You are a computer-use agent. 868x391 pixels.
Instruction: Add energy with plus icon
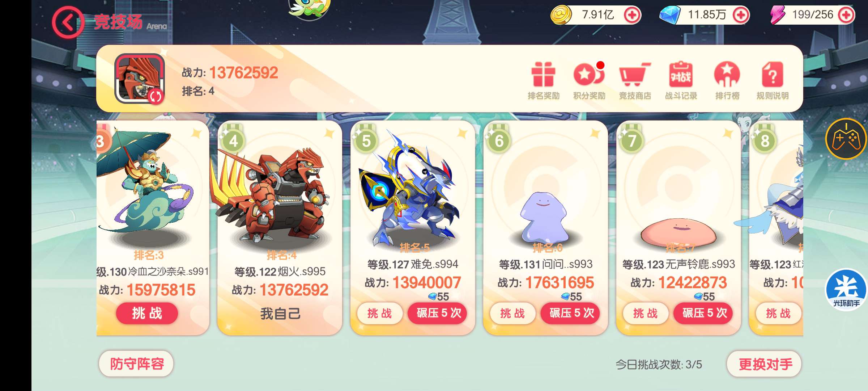click(846, 15)
